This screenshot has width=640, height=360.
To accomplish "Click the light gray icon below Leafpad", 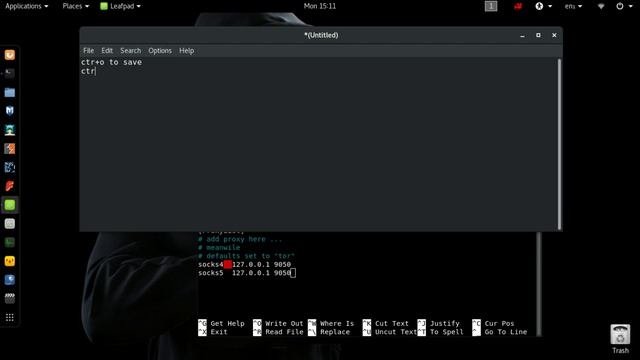I will pyautogui.click(x=10, y=224).
